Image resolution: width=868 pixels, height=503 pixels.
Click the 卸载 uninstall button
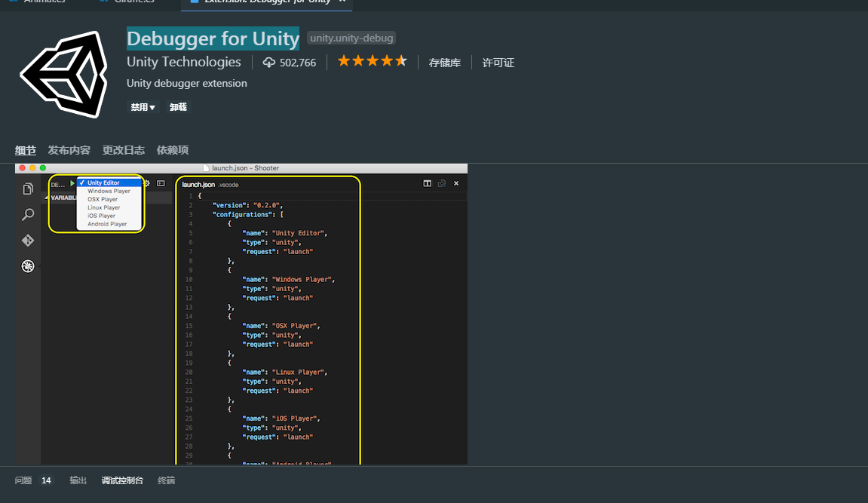click(x=178, y=107)
